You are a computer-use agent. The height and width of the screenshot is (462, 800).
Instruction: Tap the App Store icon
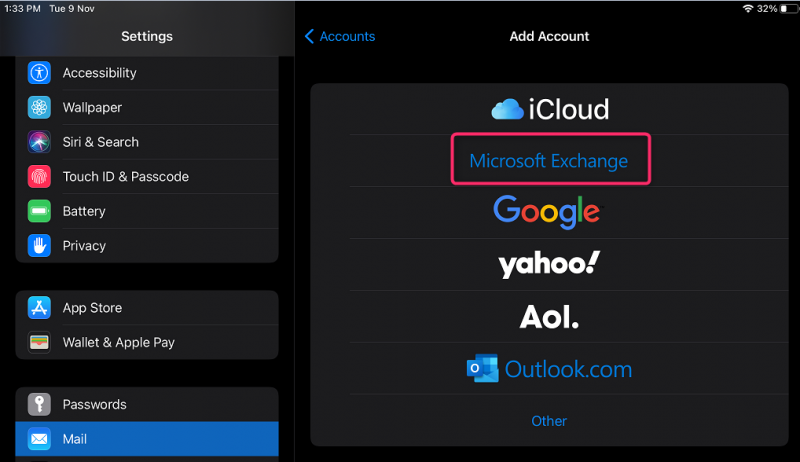click(39, 307)
